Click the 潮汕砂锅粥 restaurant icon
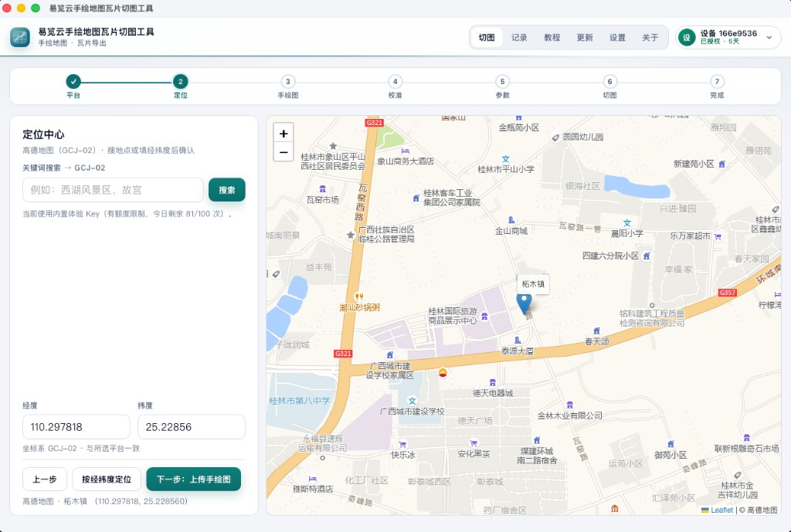This screenshot has width=791, height=532. (x=358, y=296)
